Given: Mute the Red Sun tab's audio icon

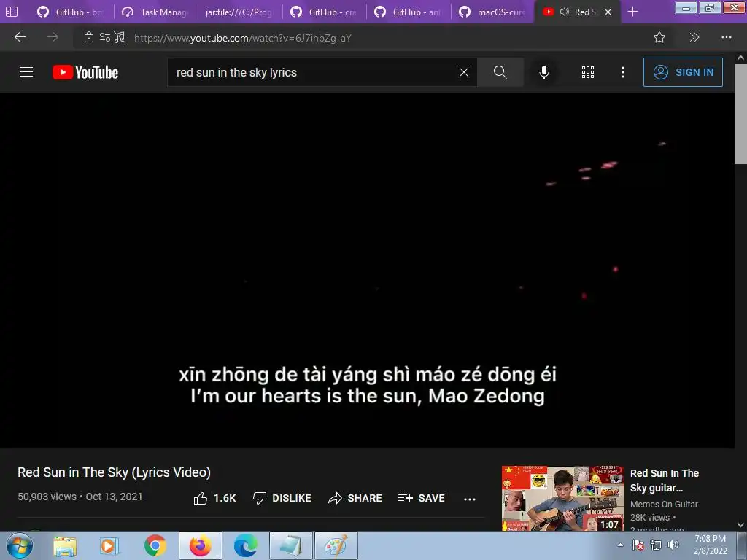Looking at the screenshot, I should (x=565, y=12).
